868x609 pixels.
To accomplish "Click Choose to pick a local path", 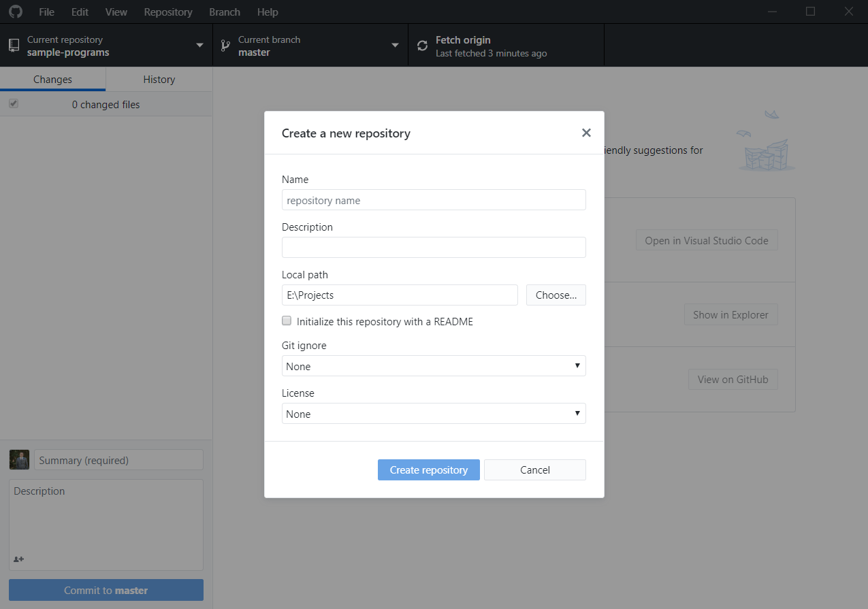I will coord(556,295).
